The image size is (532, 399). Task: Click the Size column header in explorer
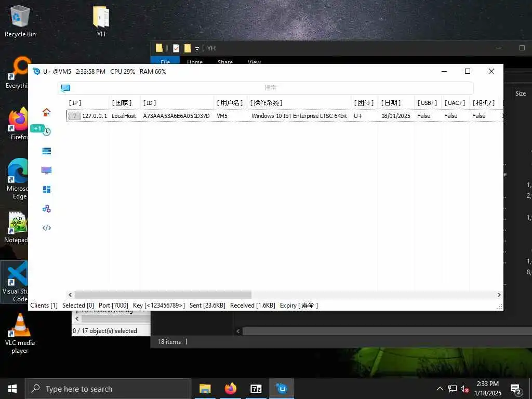click(x=521, y=94)
